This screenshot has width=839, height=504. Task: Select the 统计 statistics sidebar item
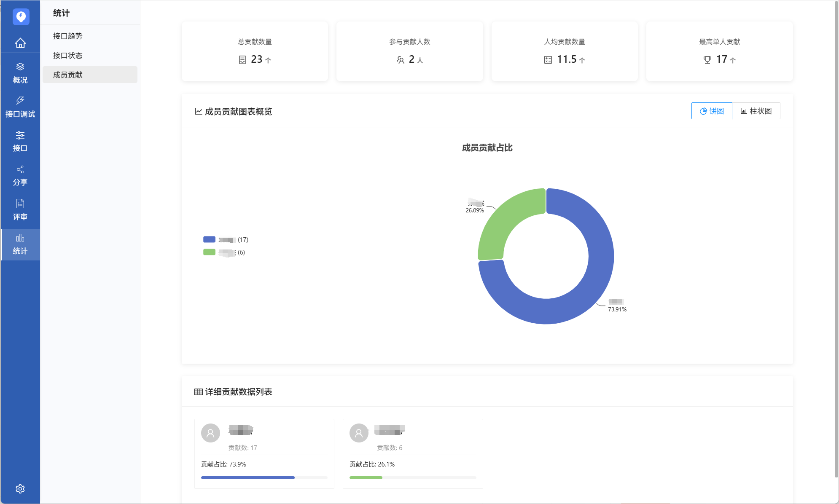[20, 244]
